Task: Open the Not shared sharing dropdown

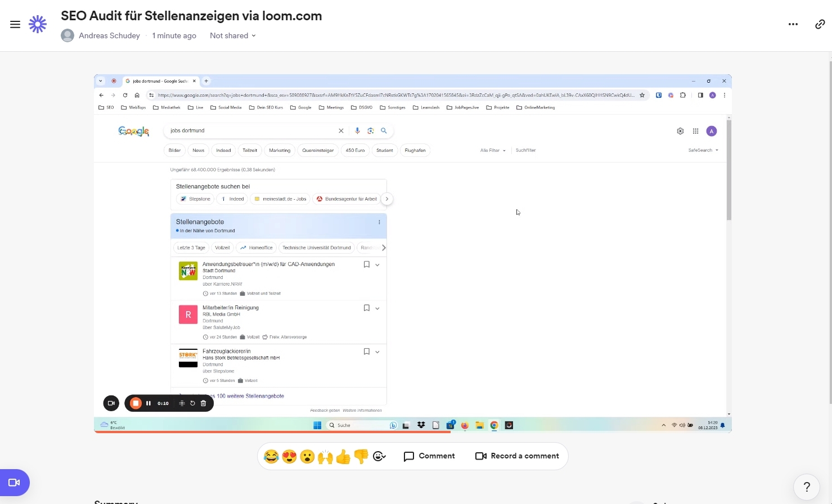Action: (232, 35)
